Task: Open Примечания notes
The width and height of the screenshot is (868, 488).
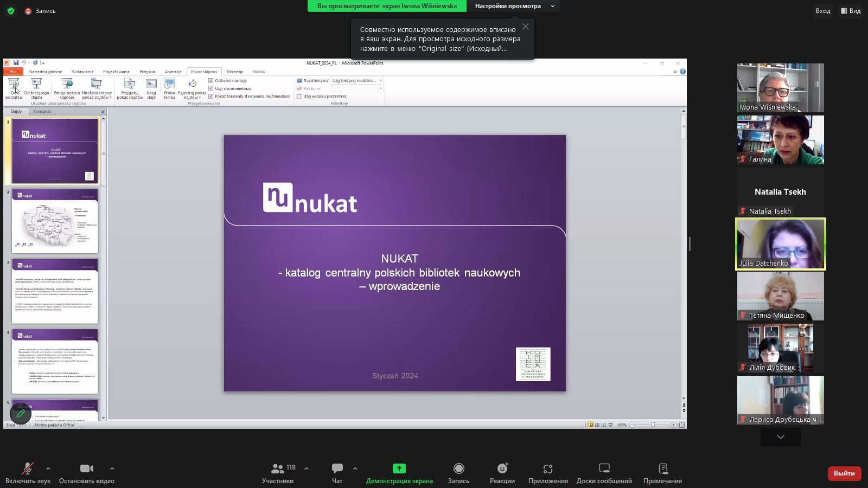Action: click(663, 473)
